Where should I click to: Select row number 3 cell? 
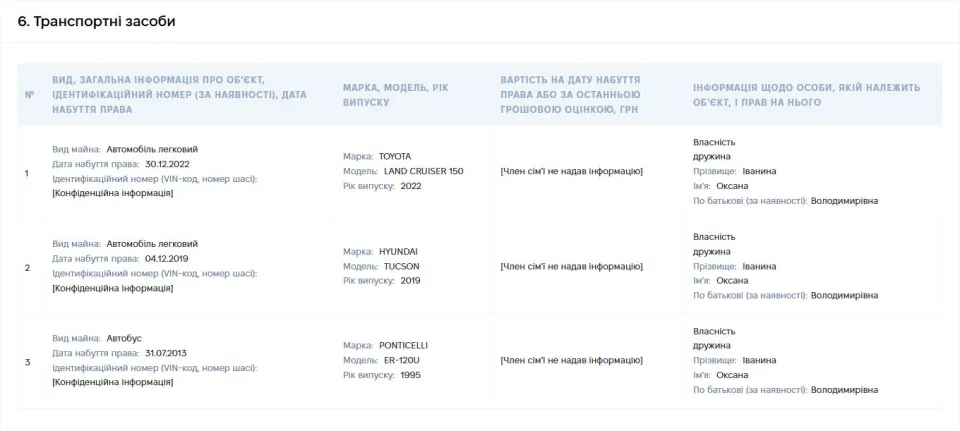pos(26,362)
